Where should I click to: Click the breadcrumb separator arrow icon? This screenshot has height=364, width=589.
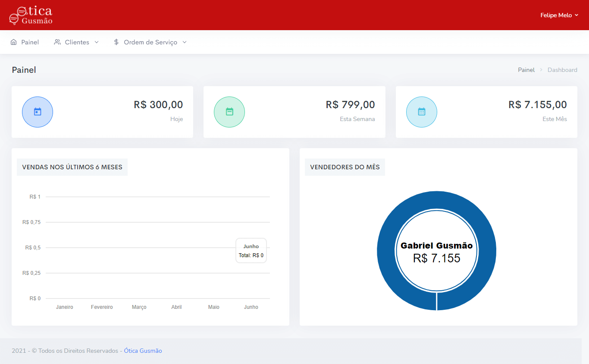(x=541, y=70)
